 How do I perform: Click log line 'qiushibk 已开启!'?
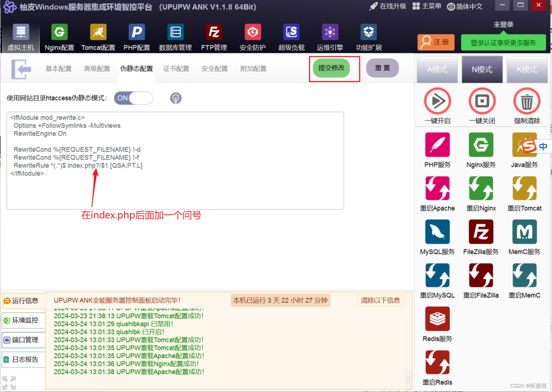tap(109, 332)
